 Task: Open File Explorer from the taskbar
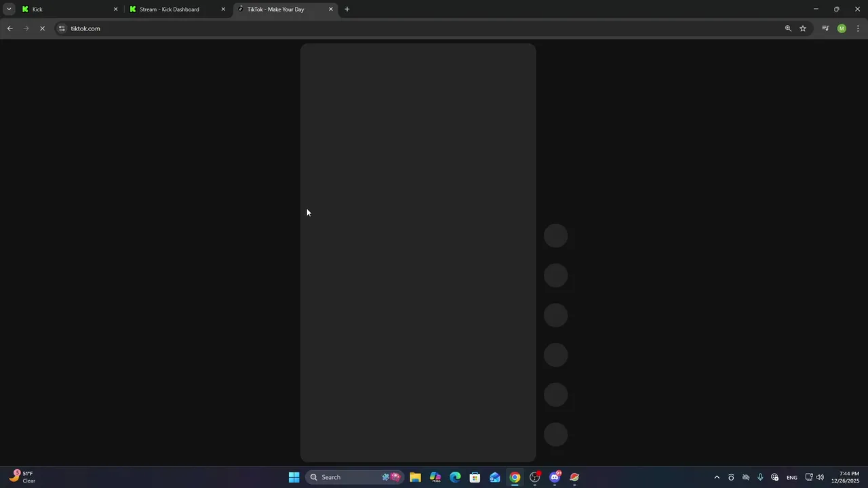click(x=415, y=477)
